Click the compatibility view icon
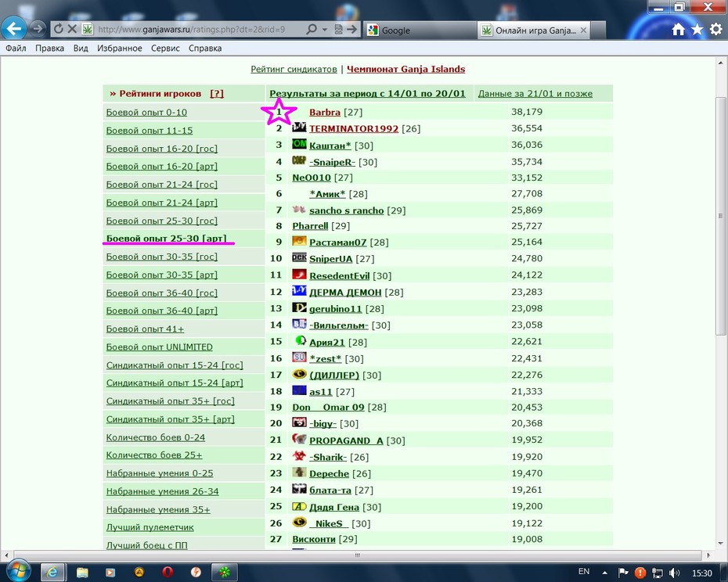The height and width of the screenshot is (582, 728). coord(338,29)
